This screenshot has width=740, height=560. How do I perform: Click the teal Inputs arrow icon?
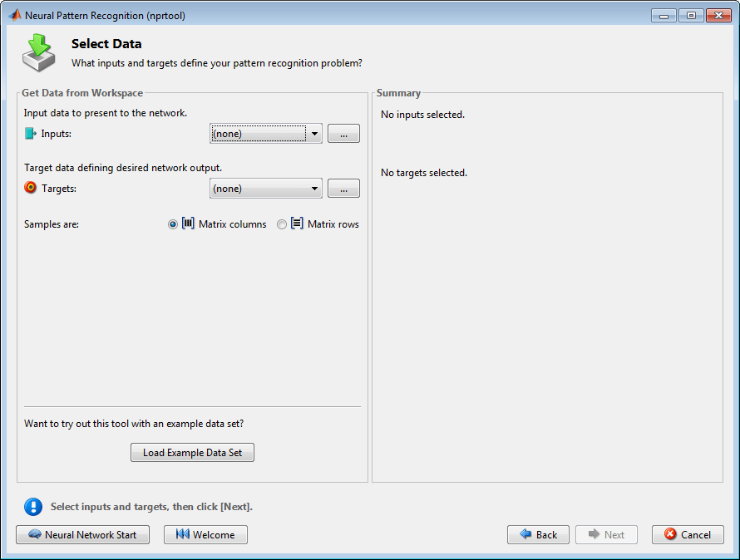coord(30,134)
